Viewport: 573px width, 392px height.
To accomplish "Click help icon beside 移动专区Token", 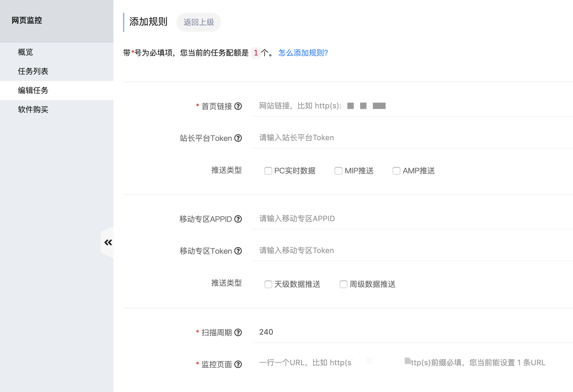I will point(238,251).
